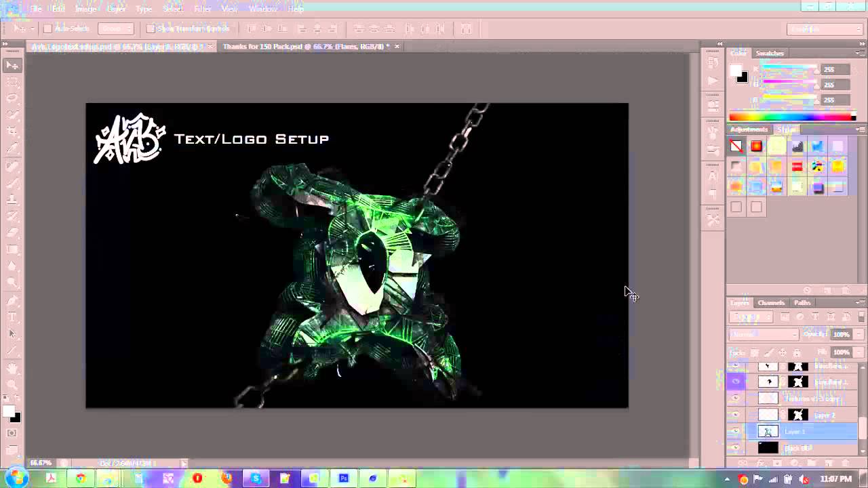Click the Add layer mask icon
The image size is (868, 488).
777,464
